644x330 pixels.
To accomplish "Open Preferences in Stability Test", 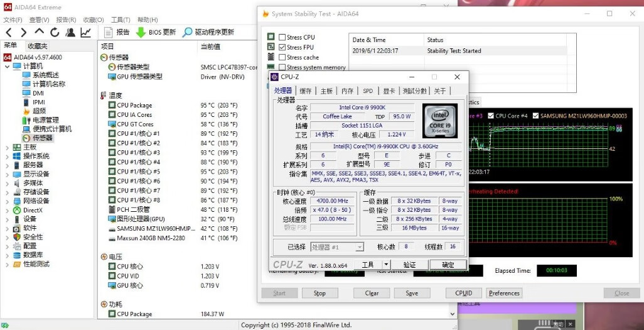I will click(x=504, y=294).
